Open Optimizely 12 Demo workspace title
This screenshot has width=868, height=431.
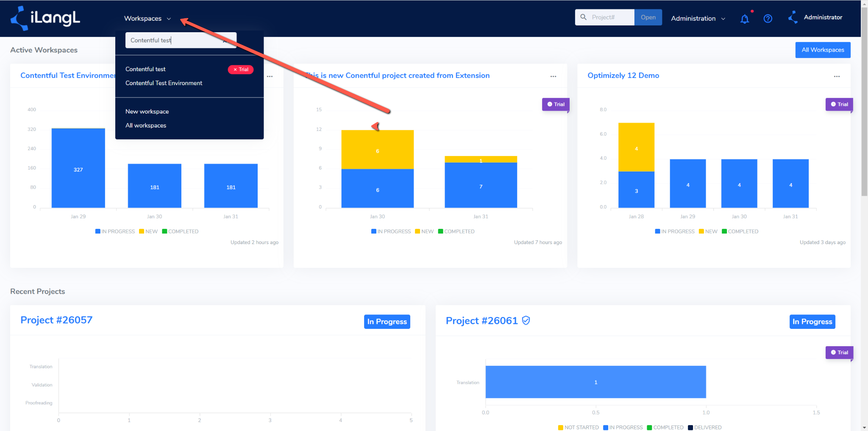(623, 75)
